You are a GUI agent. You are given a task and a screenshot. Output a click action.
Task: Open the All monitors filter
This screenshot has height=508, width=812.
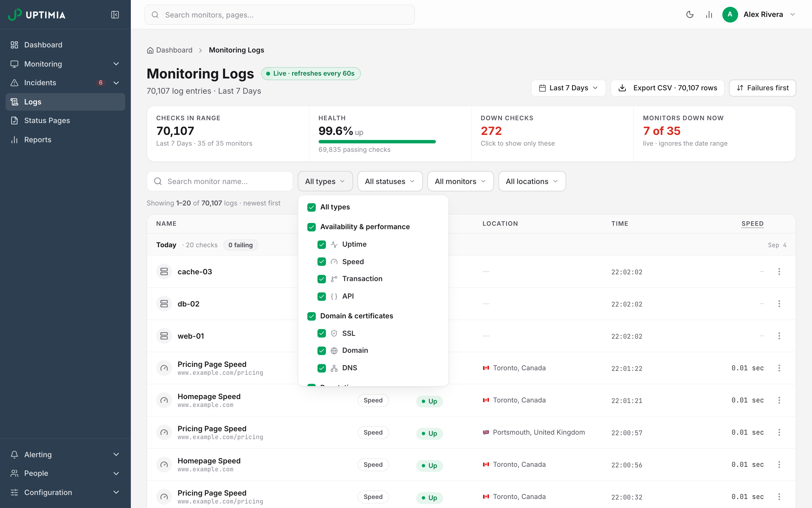coord(460,181)
